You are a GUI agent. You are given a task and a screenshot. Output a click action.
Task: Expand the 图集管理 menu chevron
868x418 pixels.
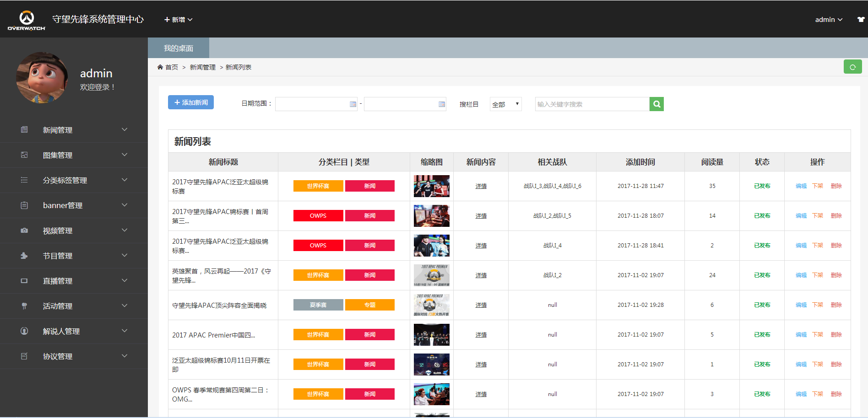[x=125, y=155]
